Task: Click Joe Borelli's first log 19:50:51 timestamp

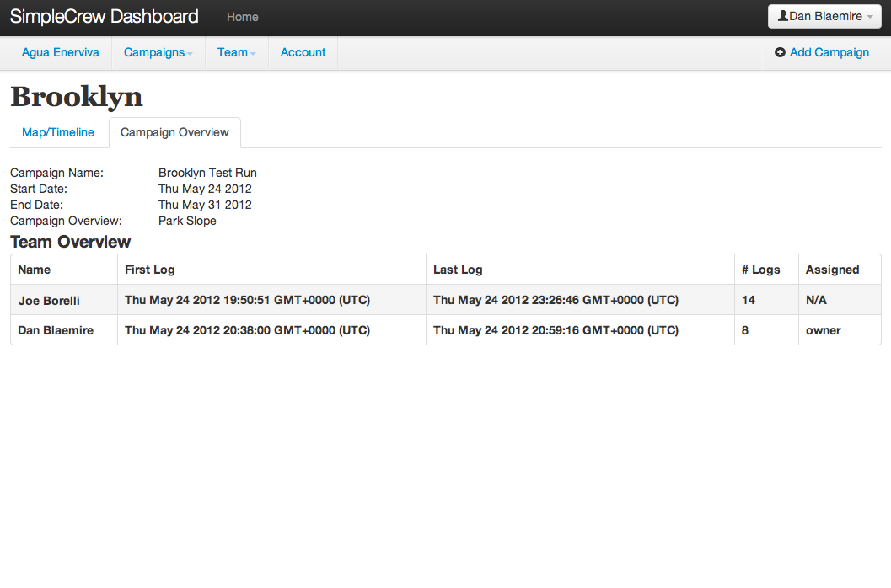Action: (247, 300)
